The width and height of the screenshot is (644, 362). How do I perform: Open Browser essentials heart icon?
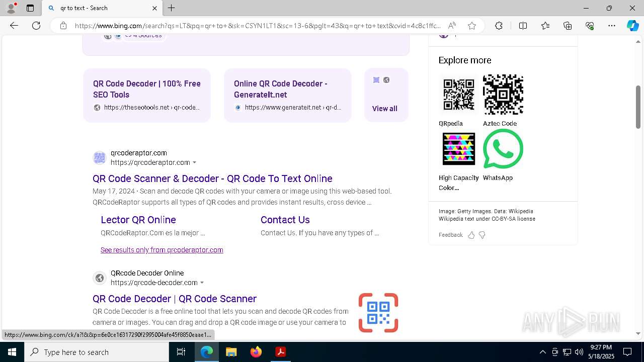pos(590,26)
